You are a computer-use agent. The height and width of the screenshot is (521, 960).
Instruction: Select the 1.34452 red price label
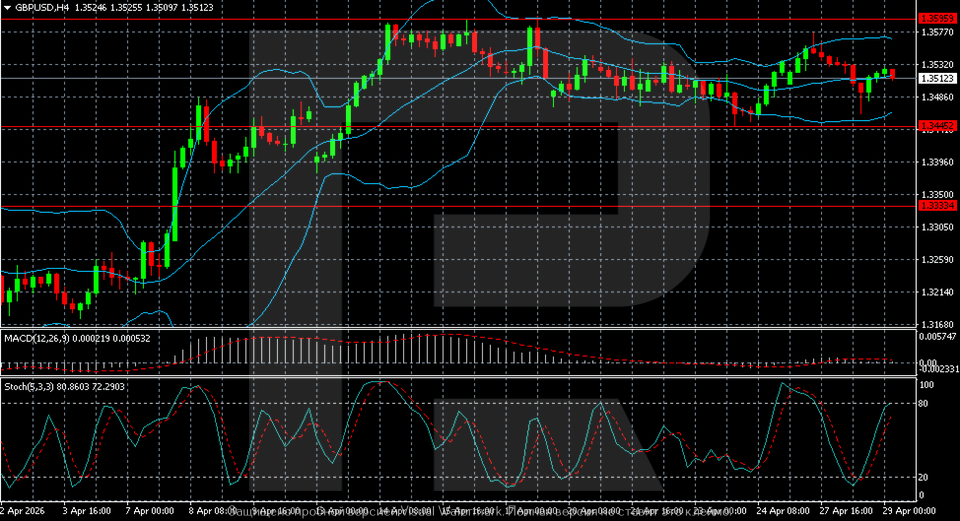937,126
